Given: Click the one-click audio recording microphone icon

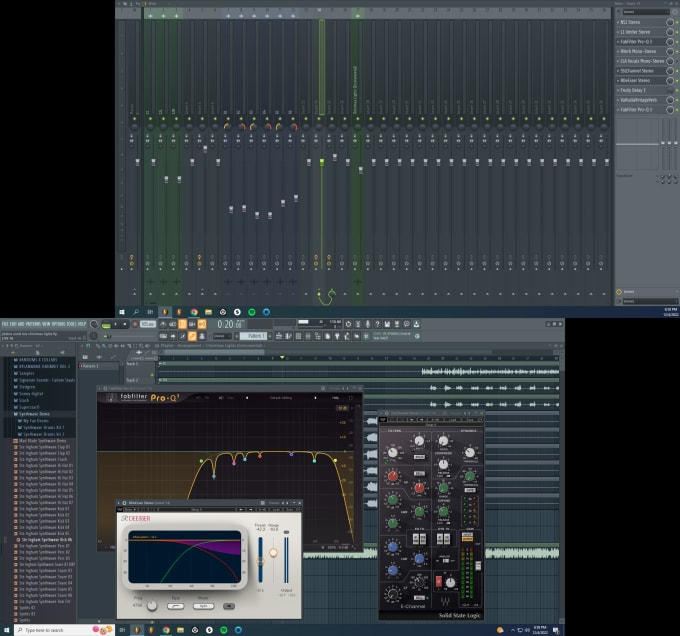Looking at the screenshot, I should coord(368,324).
